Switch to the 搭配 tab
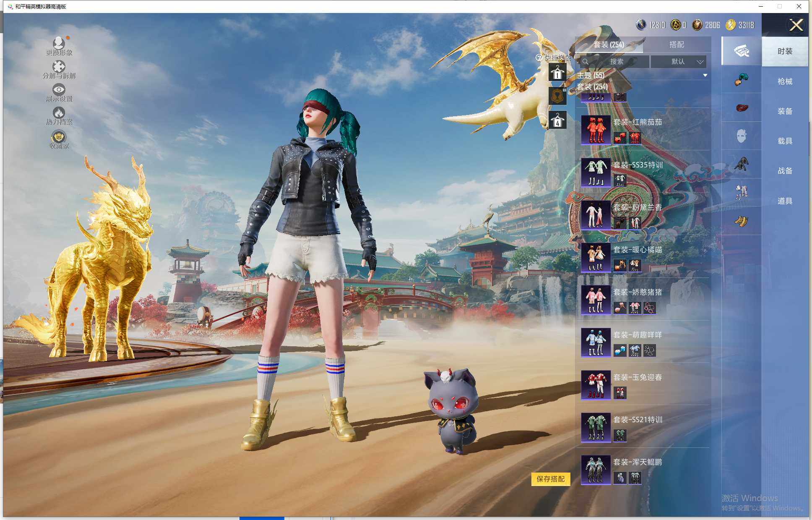Viewport: 812px width, 520px height. (x=676, y=44)
